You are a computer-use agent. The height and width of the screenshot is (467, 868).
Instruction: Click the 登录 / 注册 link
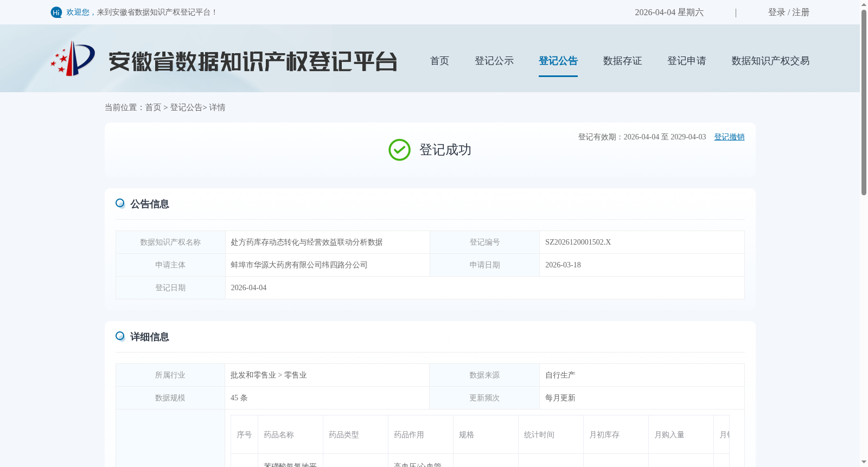point(789,12)
